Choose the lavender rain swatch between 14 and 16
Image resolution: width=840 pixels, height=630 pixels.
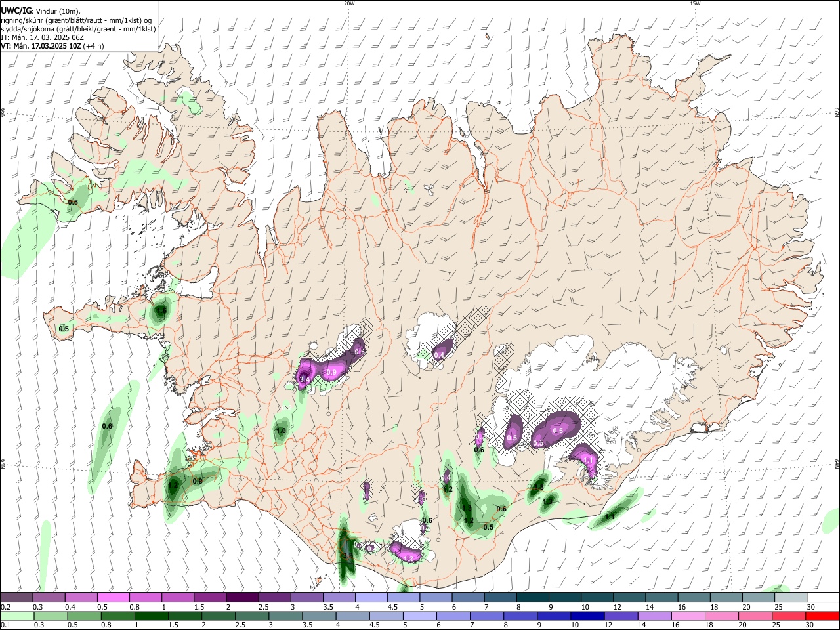click(x=655, y=616)
